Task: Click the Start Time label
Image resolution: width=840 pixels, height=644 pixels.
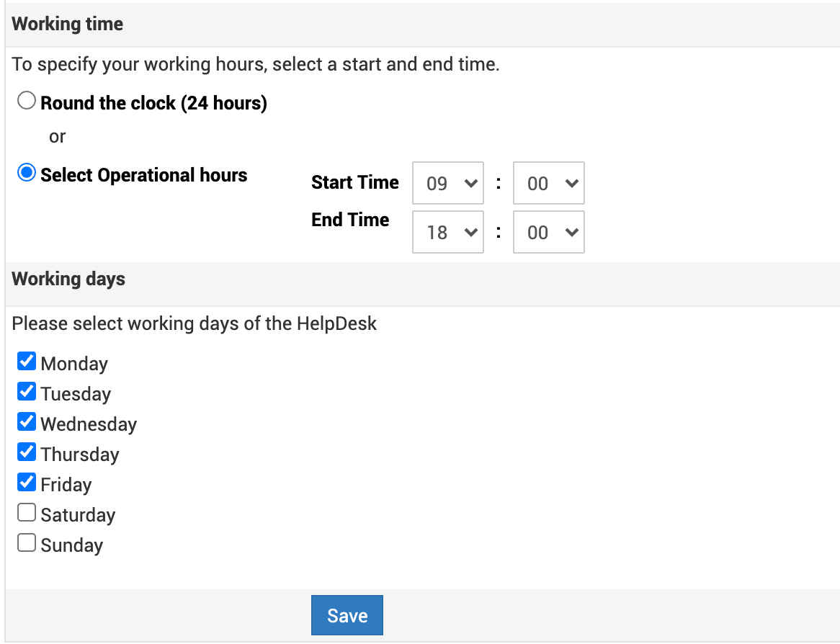Action: pos(354,182)
